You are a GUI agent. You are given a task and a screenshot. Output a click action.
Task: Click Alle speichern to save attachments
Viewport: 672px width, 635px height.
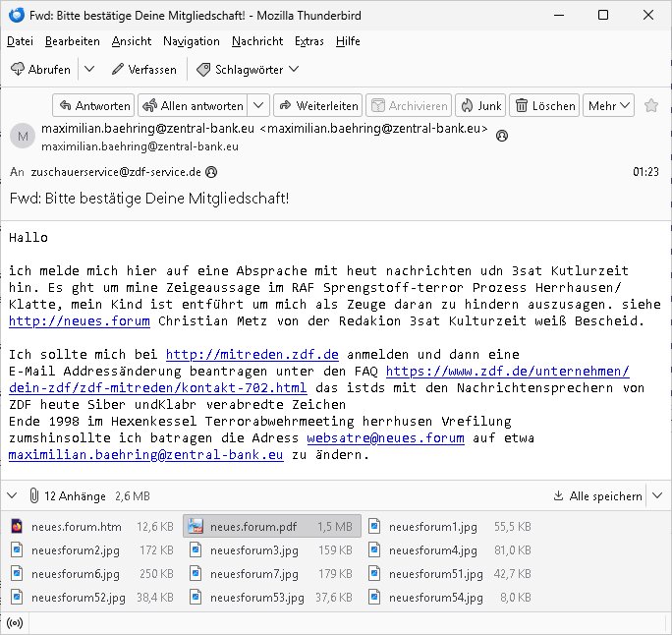point(598,496)
